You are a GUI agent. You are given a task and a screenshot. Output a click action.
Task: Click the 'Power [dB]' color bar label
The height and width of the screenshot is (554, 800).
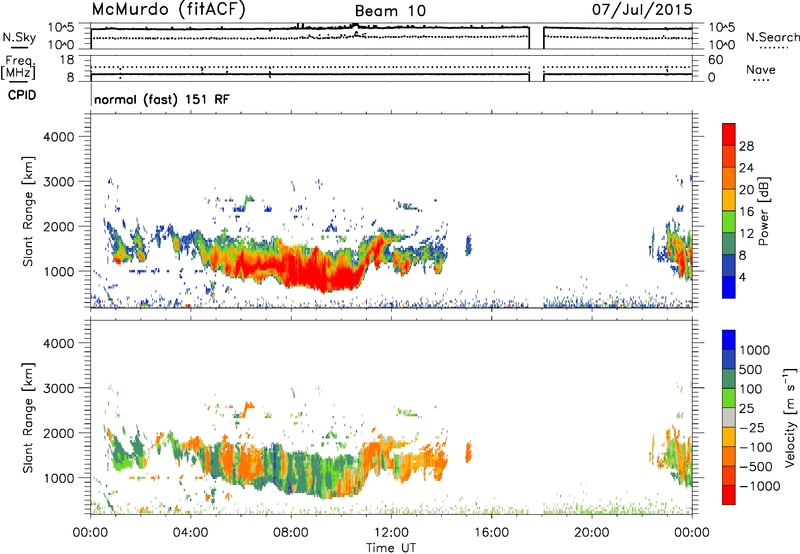pyautogui.click(x=764, y=211)
